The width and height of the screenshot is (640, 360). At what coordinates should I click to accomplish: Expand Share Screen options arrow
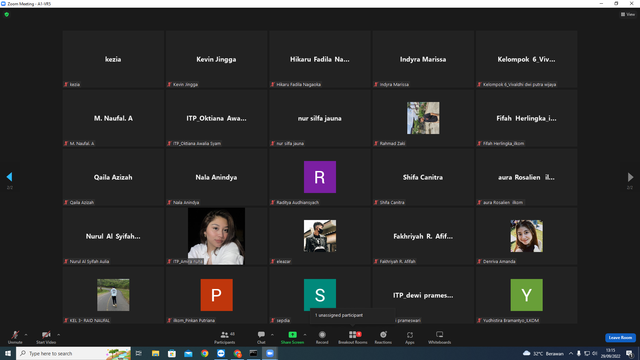(305, 335)
